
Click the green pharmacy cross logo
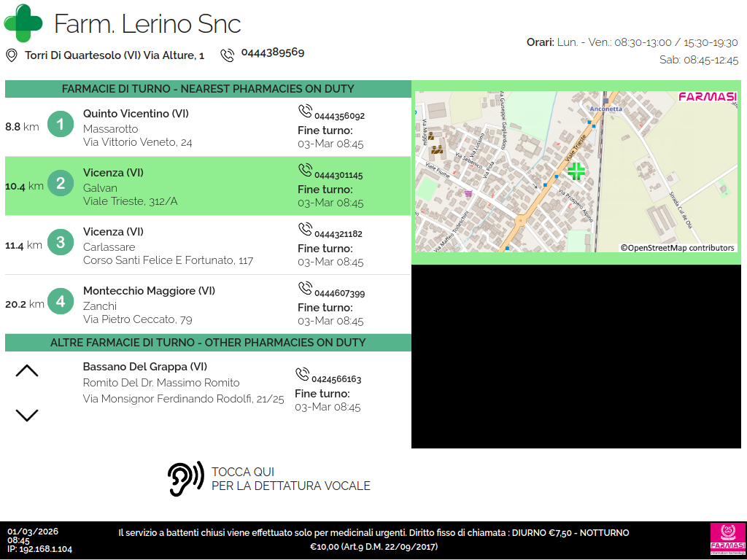pyautogui.click(x=23, y=23)
